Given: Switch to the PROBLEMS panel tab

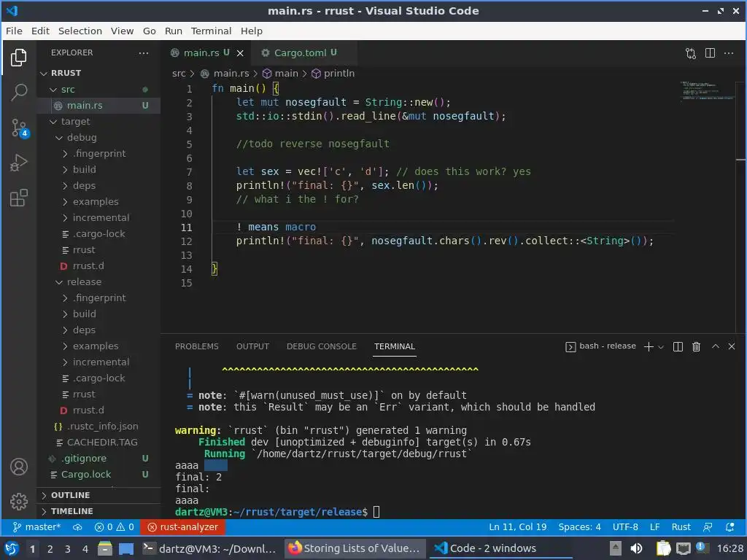Looking at the screenshot, I should 196,346.
